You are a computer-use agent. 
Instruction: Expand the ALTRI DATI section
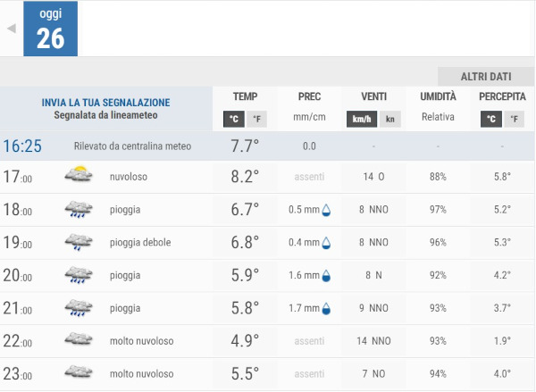click(485, 77)
